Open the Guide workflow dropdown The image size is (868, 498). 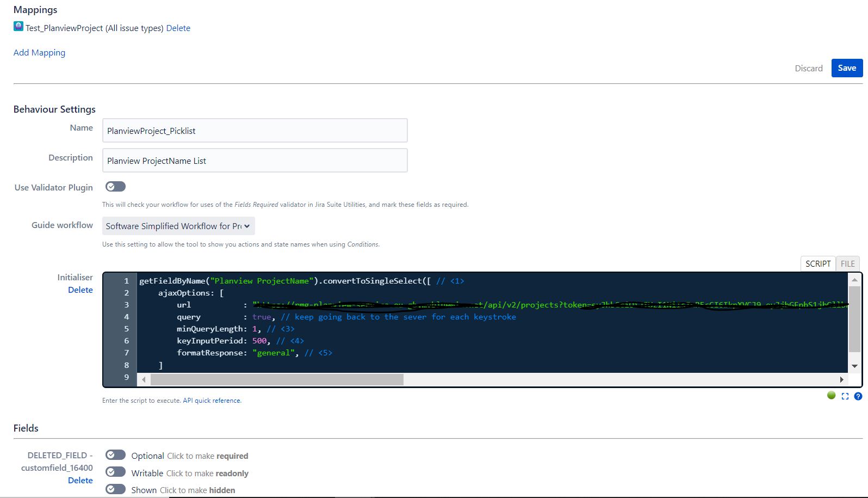[178, 226]
